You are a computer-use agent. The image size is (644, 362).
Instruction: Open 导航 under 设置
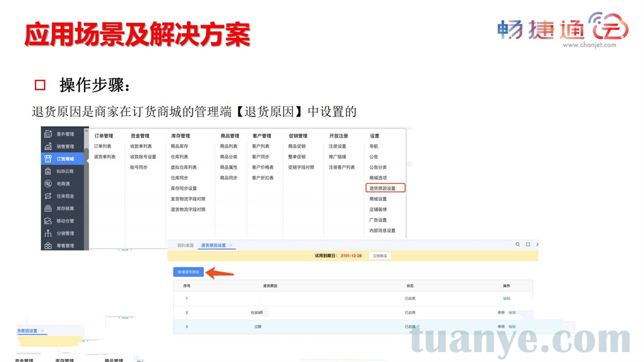(374, 146)
